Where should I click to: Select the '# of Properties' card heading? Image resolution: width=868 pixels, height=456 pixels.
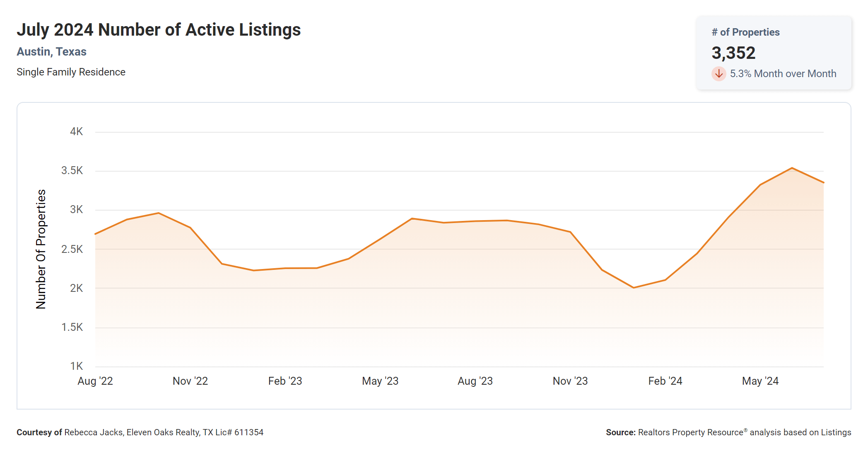[x=745, y=32]
